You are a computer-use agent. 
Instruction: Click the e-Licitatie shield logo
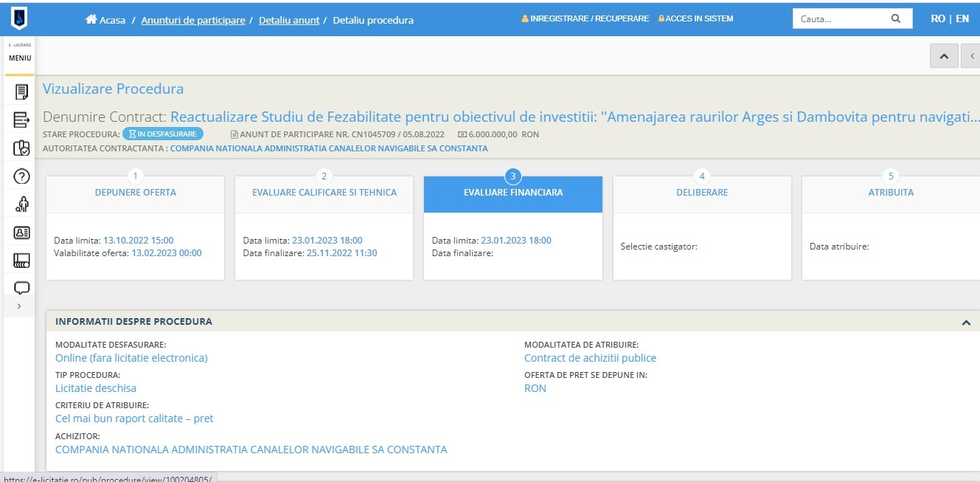[x=19, y=18]
